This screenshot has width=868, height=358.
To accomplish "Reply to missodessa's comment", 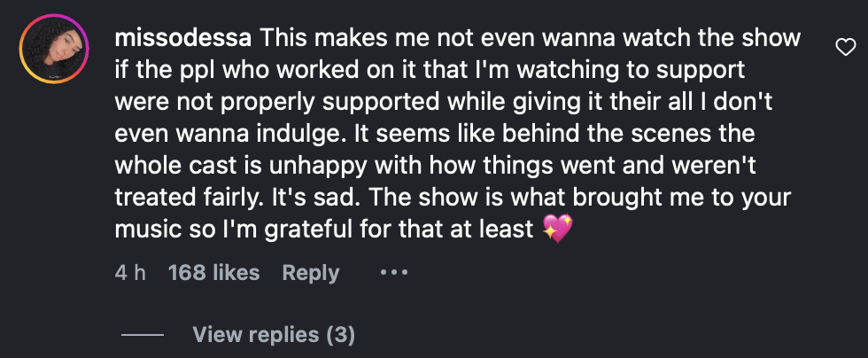I will tap(310, 273).
